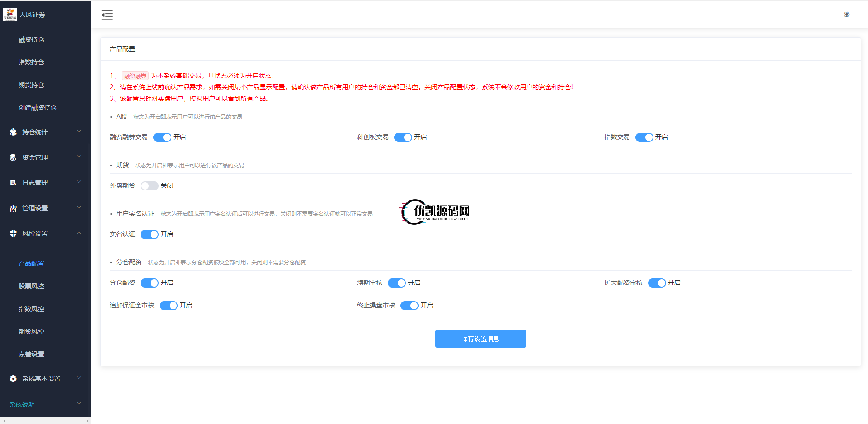Image resolution: width=868 pixels, height=424 pixels.
Task: Open the 股票风控 submenu item
Action: [31, 286]
